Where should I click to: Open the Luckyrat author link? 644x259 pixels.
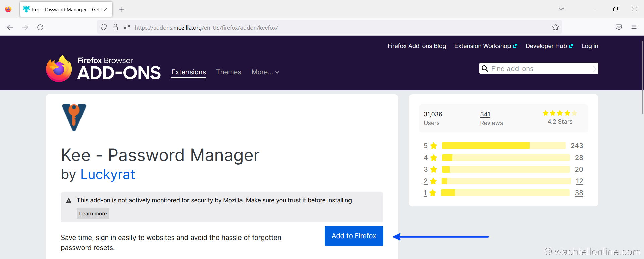[107, 175]
